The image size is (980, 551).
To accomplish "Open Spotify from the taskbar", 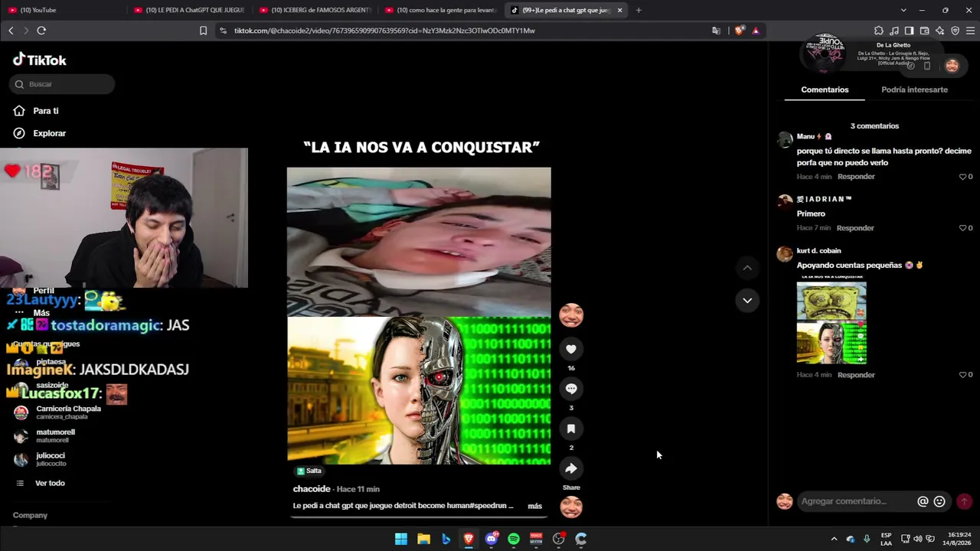I will (x=514, y=539).
